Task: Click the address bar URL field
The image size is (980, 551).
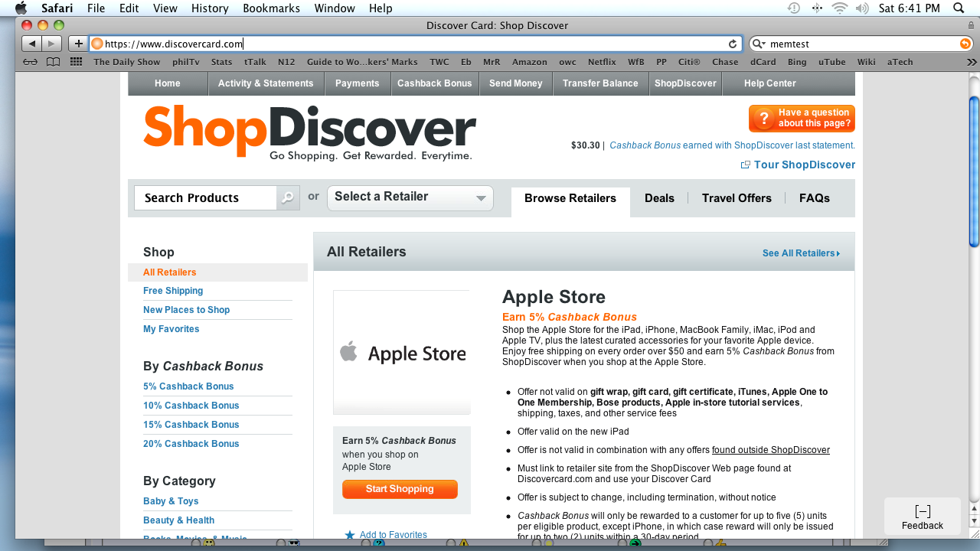Action: click(414, 44)
